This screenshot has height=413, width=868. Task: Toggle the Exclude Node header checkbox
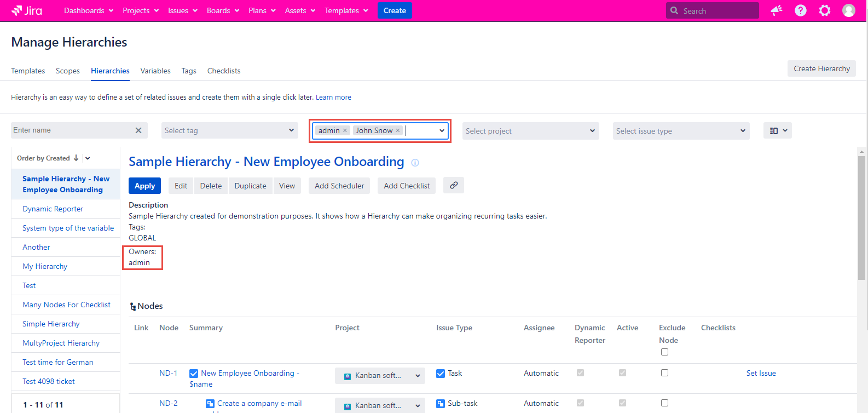(664, 352)
